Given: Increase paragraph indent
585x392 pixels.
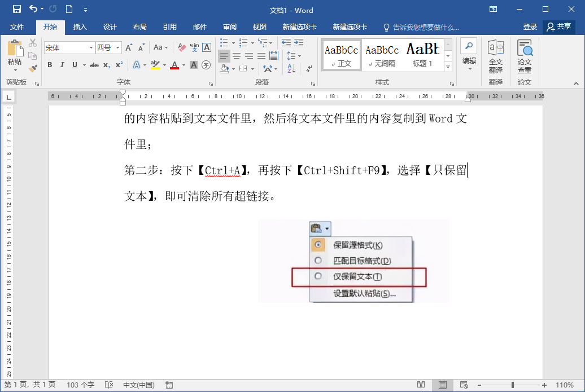Looking at the screenshot, I should [x=299, y=42].
